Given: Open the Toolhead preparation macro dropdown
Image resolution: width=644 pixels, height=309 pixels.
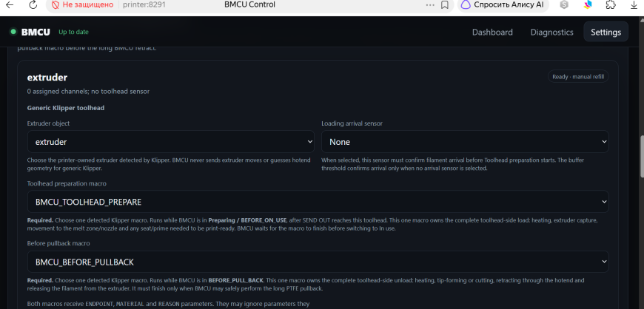Looking at the screenshot, I should (318, 202).
